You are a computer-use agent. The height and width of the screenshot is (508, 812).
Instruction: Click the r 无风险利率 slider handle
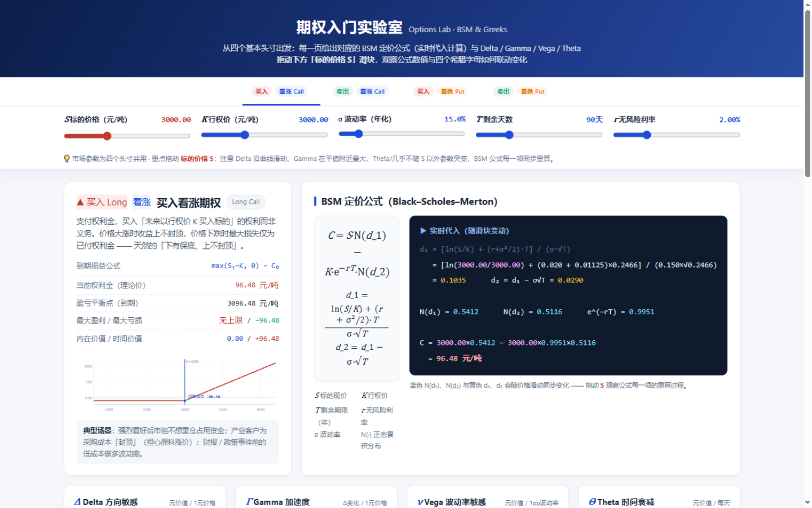647,135
